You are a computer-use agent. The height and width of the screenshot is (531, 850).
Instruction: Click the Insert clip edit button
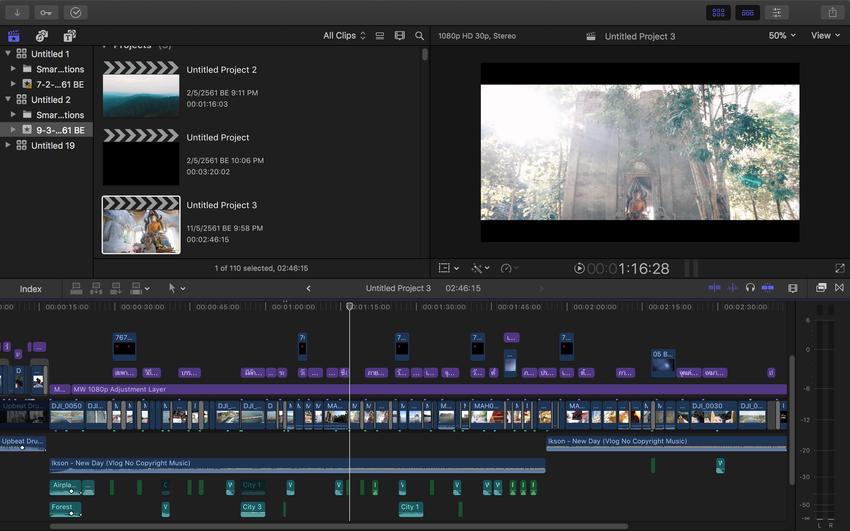(96, 288)
